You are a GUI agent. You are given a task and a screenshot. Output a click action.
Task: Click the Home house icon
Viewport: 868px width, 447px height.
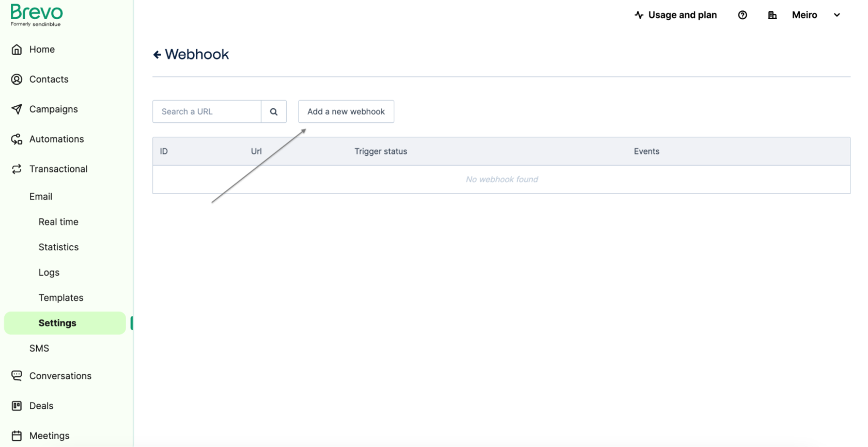point(17,50)
